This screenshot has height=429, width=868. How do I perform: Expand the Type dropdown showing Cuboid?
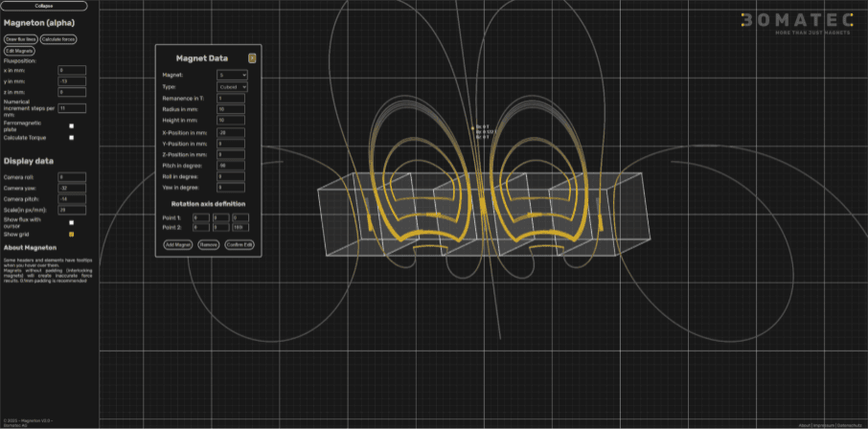click(232, 86)
